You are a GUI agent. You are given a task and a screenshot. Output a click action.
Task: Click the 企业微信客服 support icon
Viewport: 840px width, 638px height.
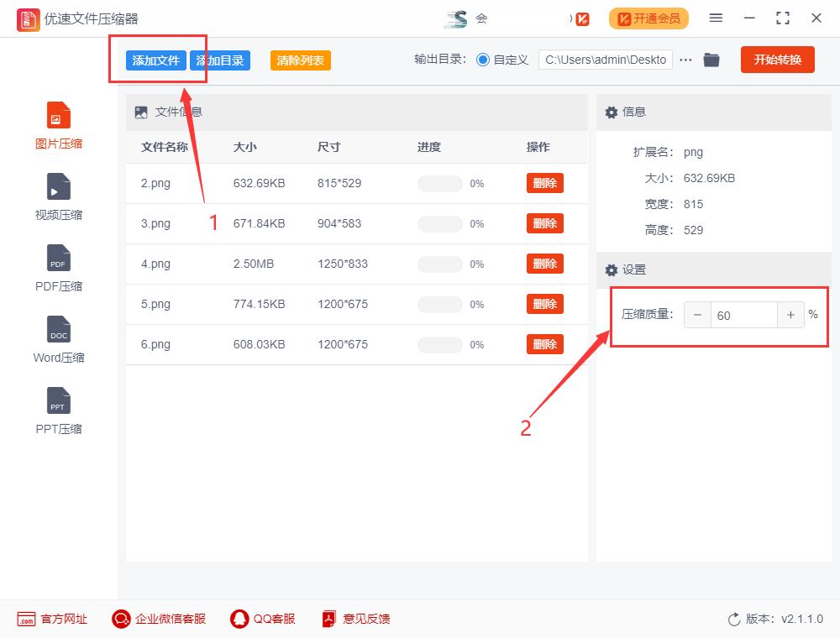click(121, 619)
